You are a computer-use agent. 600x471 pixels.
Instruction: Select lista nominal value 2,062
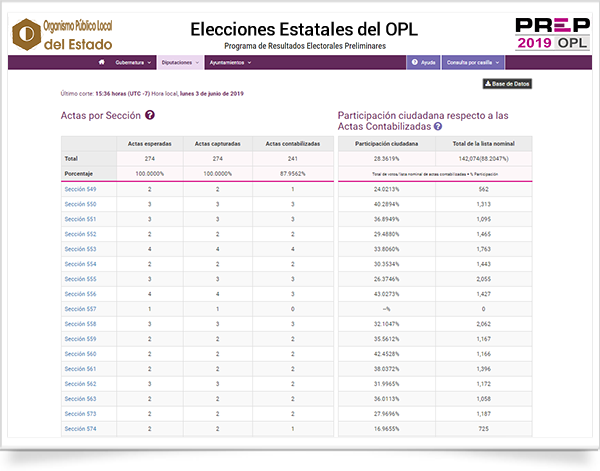484,324
